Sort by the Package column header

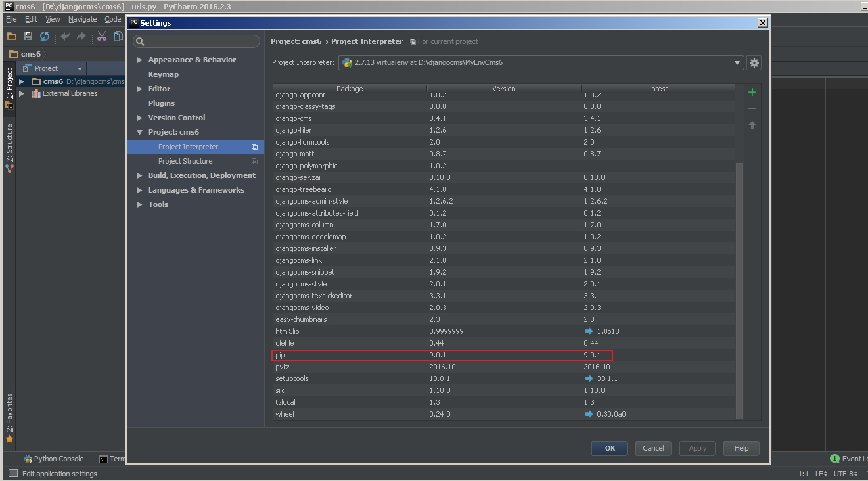[350, 89]
